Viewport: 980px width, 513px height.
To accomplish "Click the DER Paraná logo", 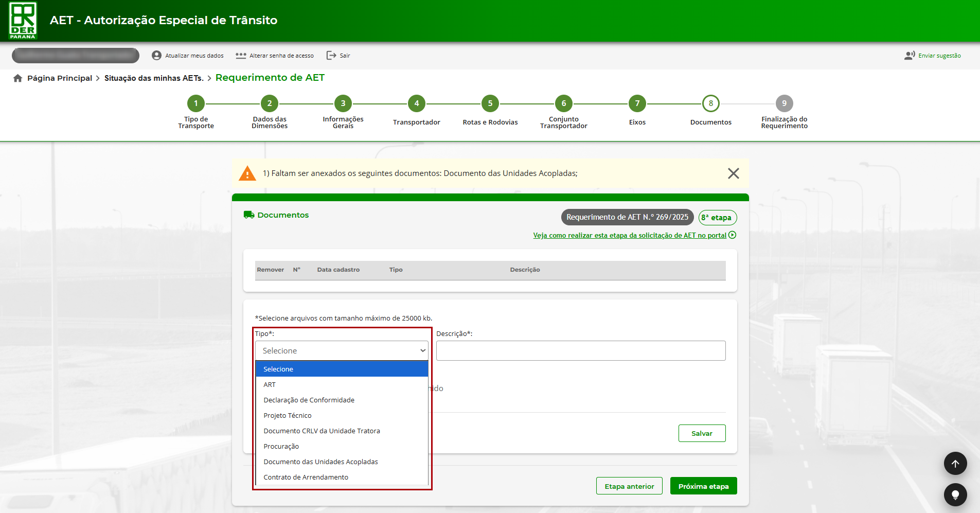I will point(23,21).
